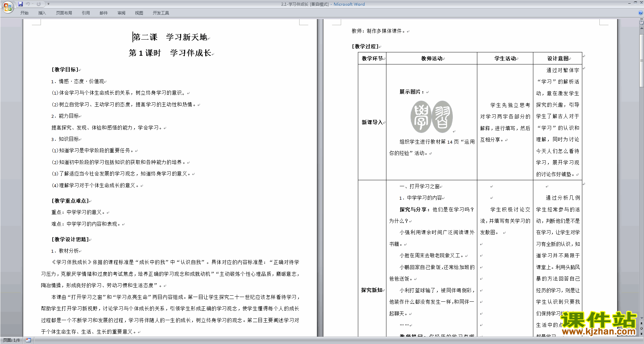The width and height of the screenshot is (644, 344).
Task: Click the line 难点：中学学习的内容和表现。
Action: point(86,224)
